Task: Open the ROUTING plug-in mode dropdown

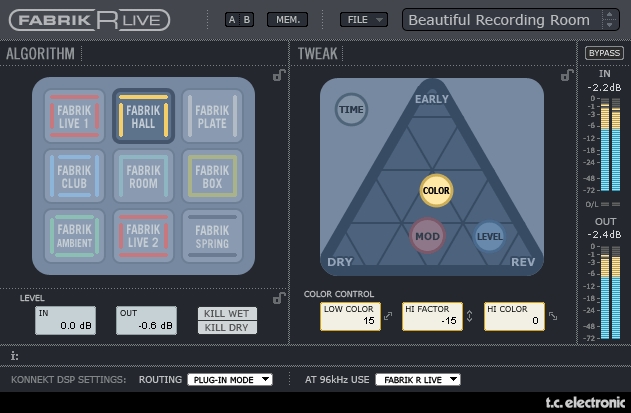Action: tap(230, 380)
